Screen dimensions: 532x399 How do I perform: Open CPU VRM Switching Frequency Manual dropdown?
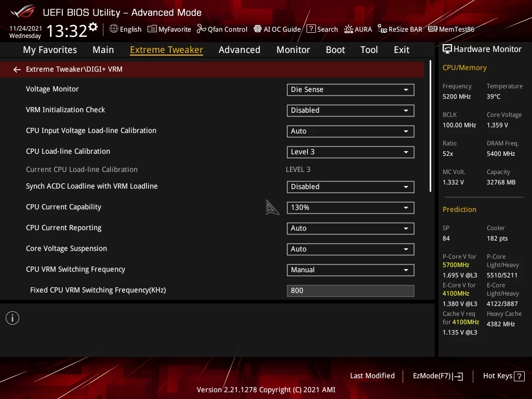pos(350,270)
